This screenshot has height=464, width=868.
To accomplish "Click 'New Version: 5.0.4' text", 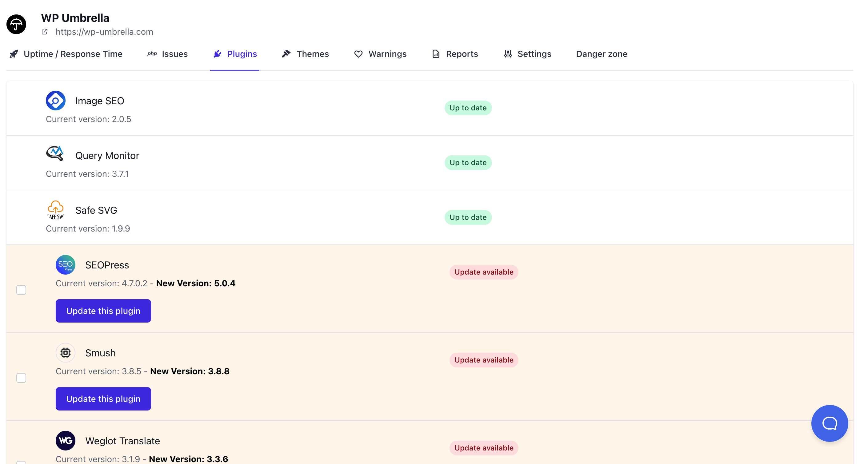I will pos(196,283).
